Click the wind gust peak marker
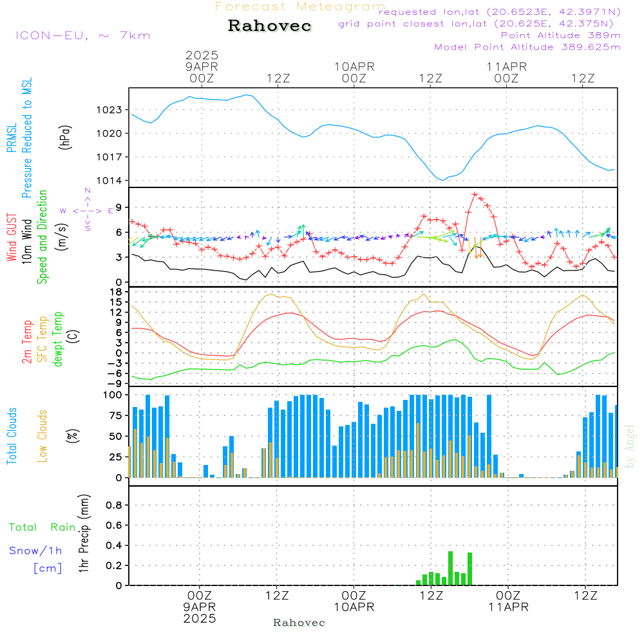Screen dimensions: 644x644 click(475, 194)
